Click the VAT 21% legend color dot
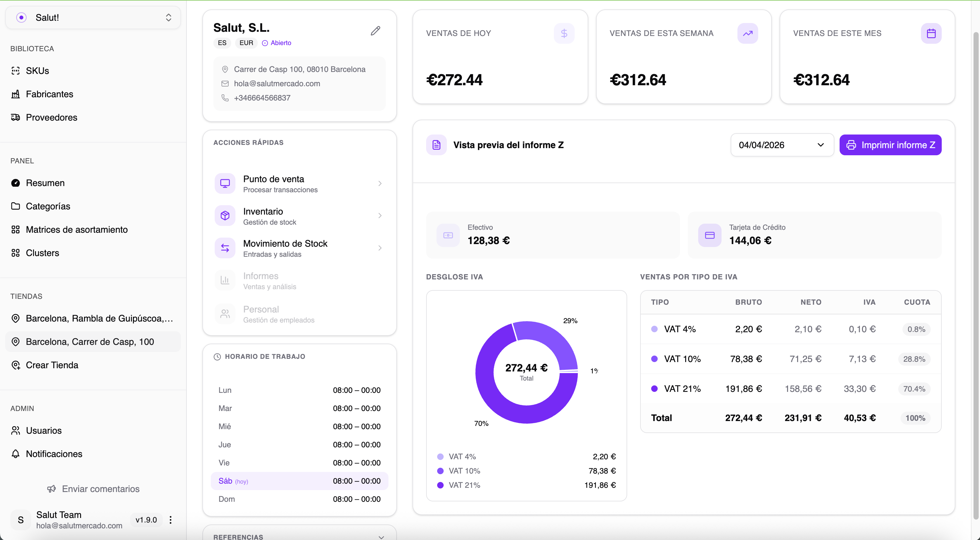 (x=440, y=485)
